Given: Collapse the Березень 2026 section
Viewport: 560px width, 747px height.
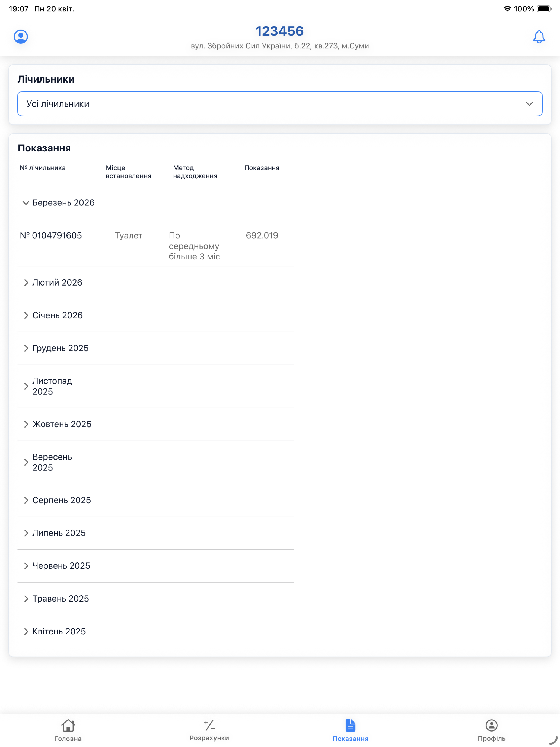Looking at the screenshot, I should [x=156, y=202].
